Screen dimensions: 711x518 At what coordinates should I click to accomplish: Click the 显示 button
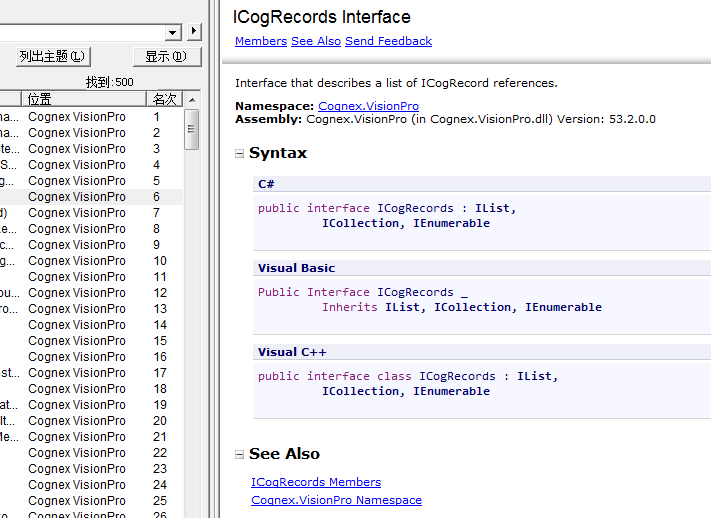(167, 57)
